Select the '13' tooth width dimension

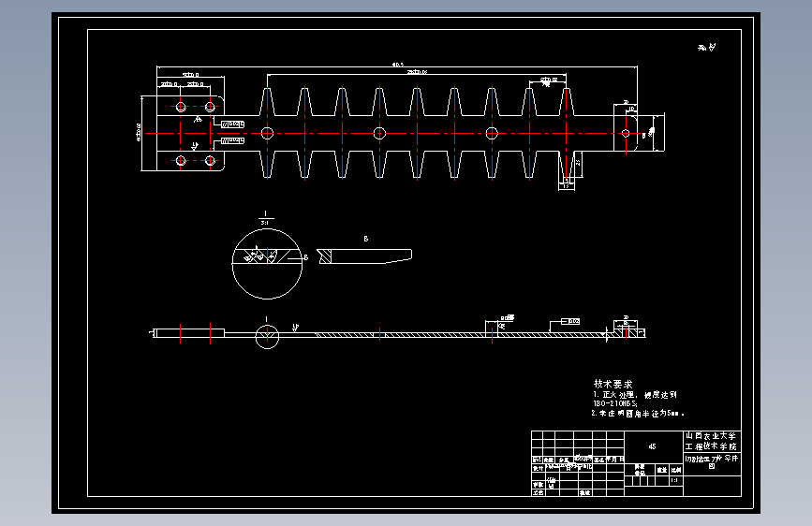pos(566,186)
